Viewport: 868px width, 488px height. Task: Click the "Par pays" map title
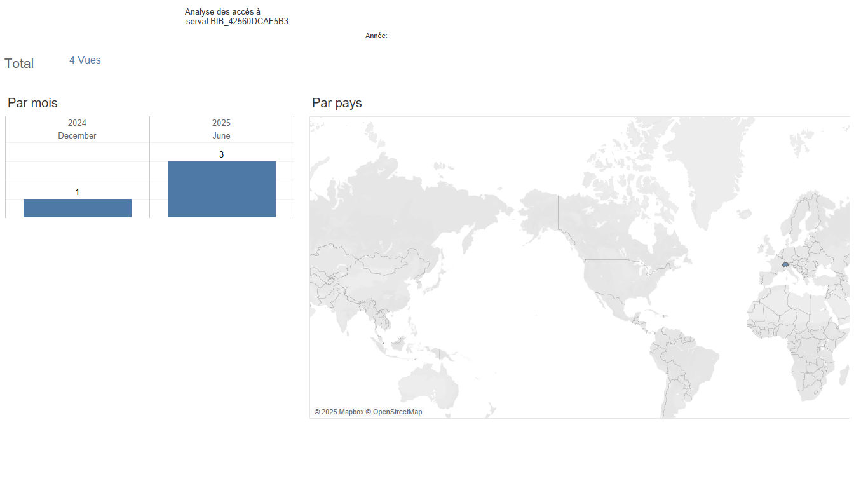[337, 103]
